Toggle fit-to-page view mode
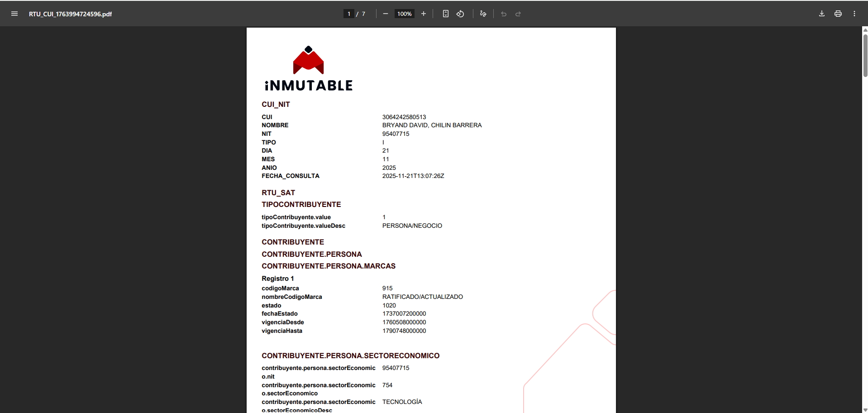 pos(445,14)
